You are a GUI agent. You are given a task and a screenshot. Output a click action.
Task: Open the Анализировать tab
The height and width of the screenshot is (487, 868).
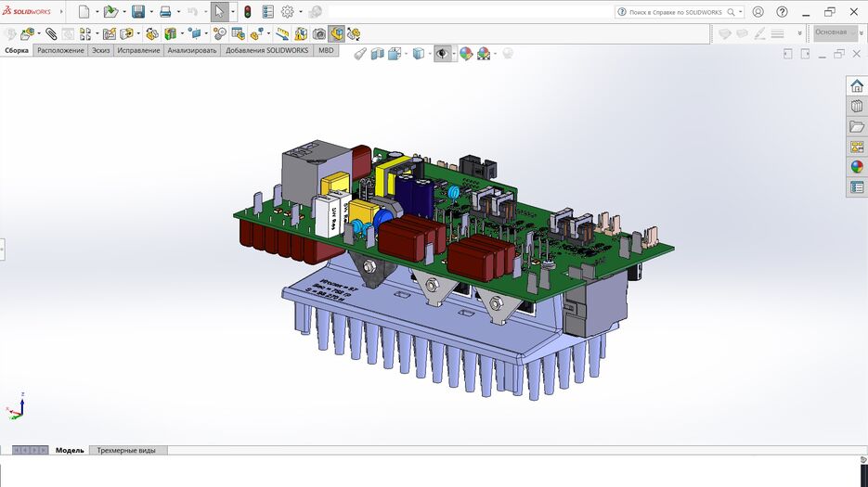tap(191, 51)
